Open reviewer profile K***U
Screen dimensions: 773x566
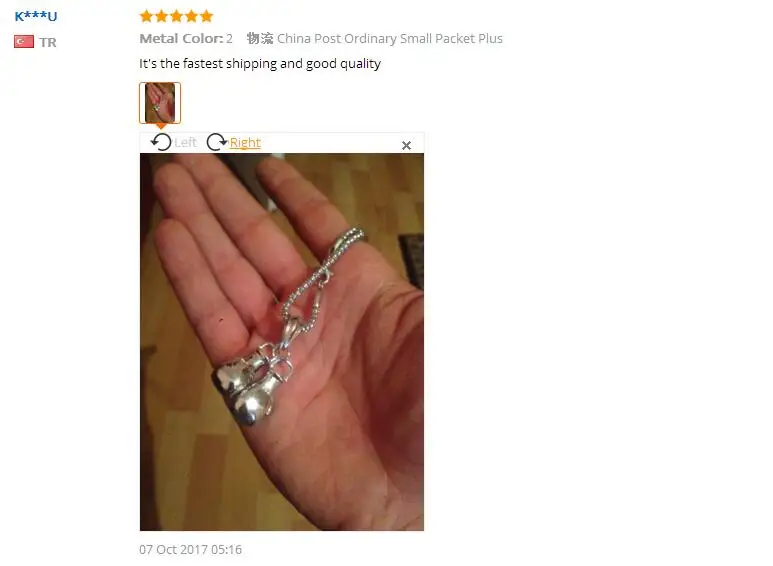(36, 16)
